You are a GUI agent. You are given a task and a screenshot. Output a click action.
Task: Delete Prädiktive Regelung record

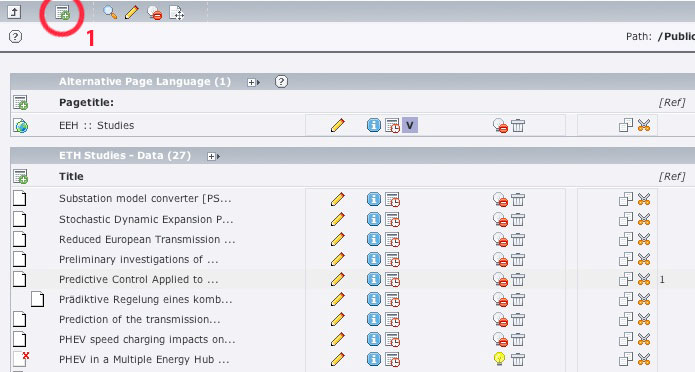518,300
